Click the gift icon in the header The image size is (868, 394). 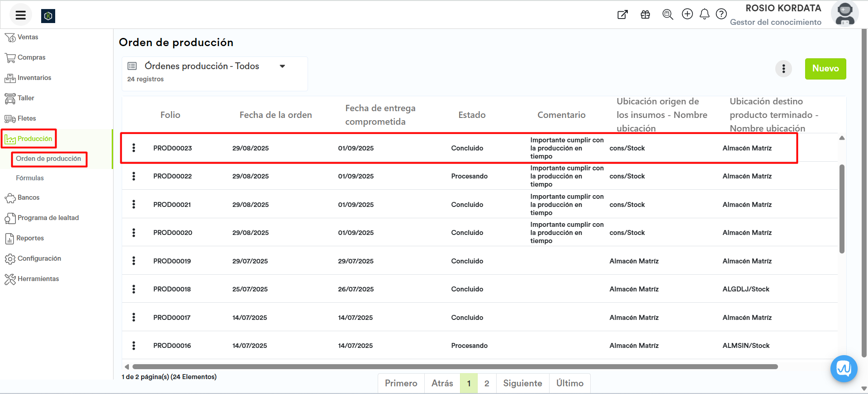point(645,14)
